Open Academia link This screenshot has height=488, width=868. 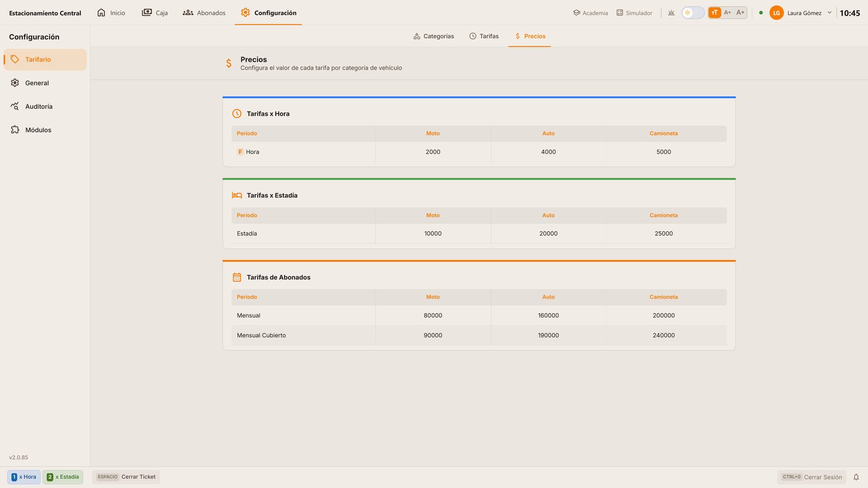[x=591, y=12]
